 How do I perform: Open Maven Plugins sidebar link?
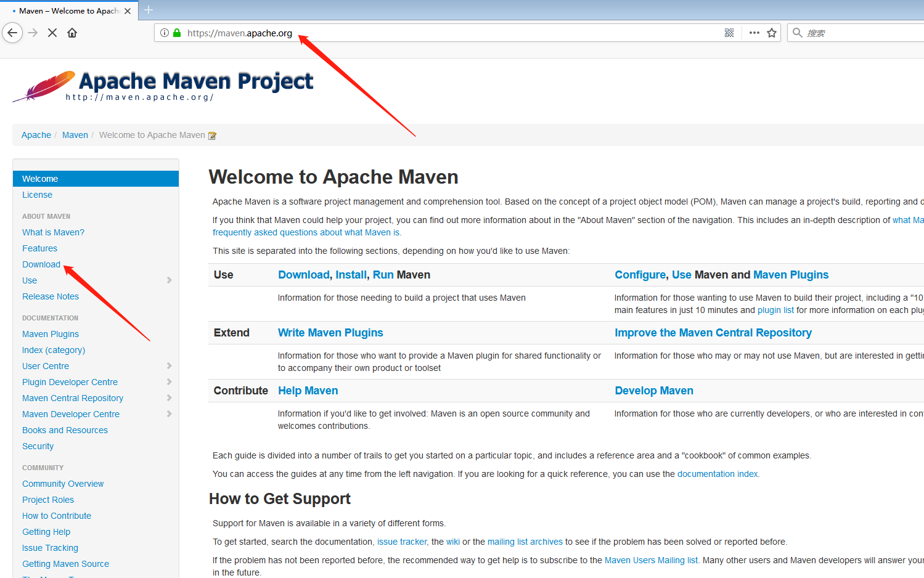coord(51,334)
